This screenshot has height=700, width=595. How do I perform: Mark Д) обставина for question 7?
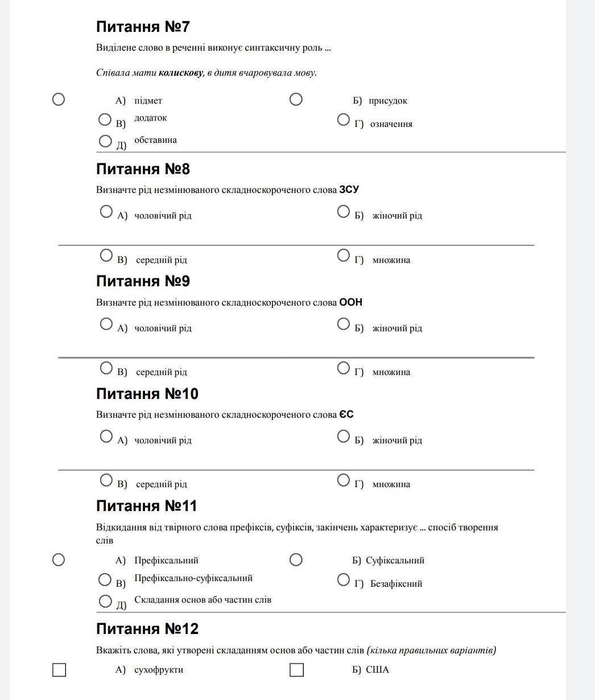[x=105, y=141]
